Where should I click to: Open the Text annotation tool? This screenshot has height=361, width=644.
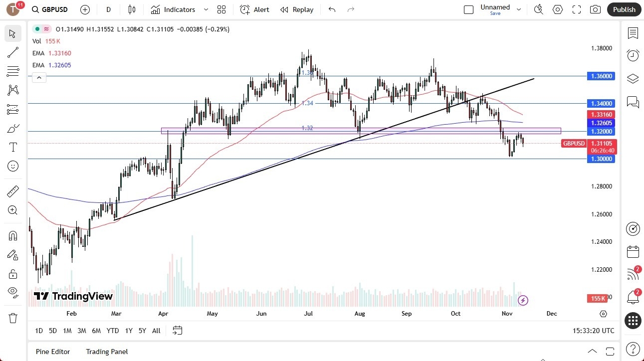(x=13, y=147)
